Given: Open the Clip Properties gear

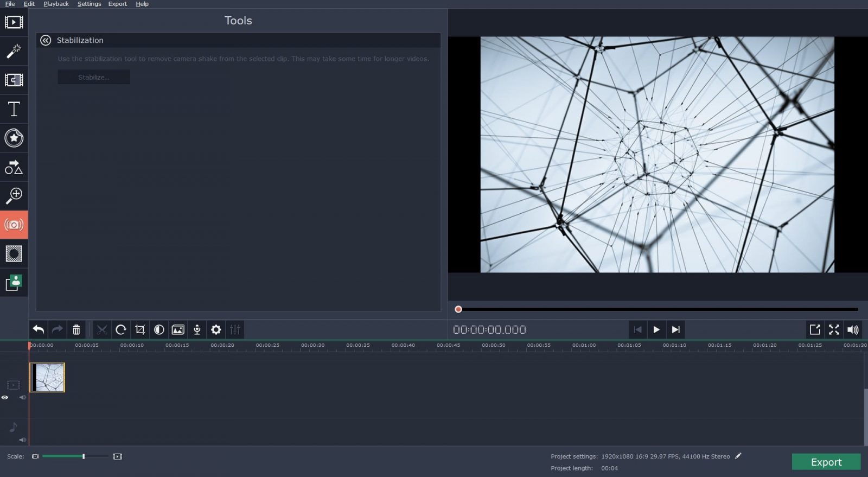Looking at the screenshot, I should pyautogui.click(x=216, y=329).
